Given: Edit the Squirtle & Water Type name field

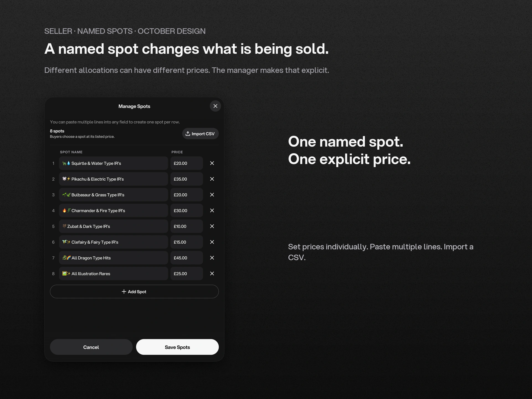Looking at the screenshot, I should (x=114, y=163).
